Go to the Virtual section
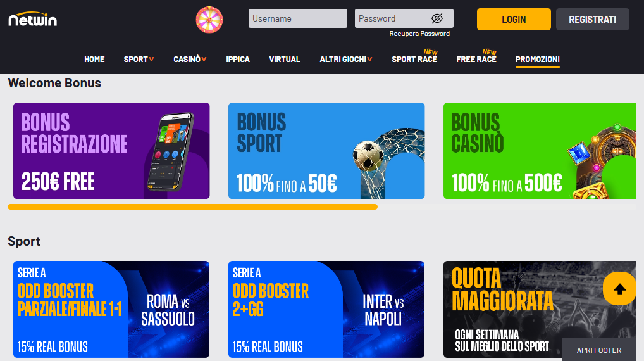 click(x=285, y=59)
